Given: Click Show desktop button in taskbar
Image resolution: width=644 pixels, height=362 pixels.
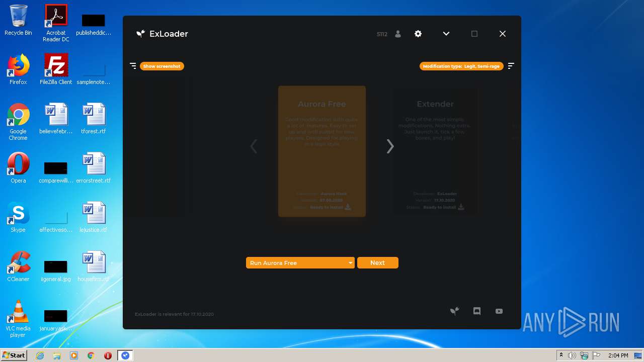Looking at the screenshot, I should pos(639,355).
